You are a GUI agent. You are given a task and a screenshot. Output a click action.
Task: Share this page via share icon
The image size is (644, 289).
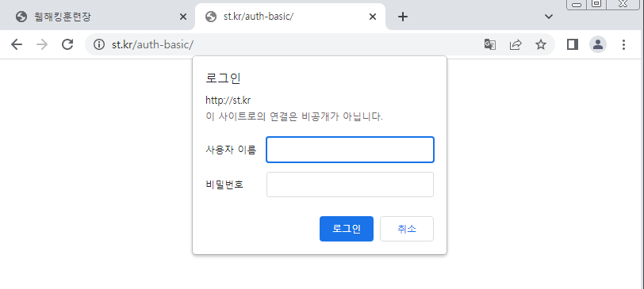[x=516, y=44]
